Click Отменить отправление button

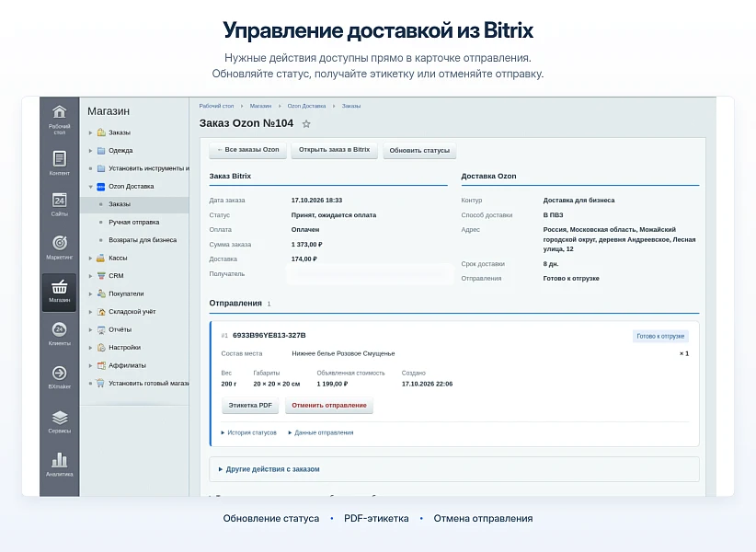pos(329,406)
